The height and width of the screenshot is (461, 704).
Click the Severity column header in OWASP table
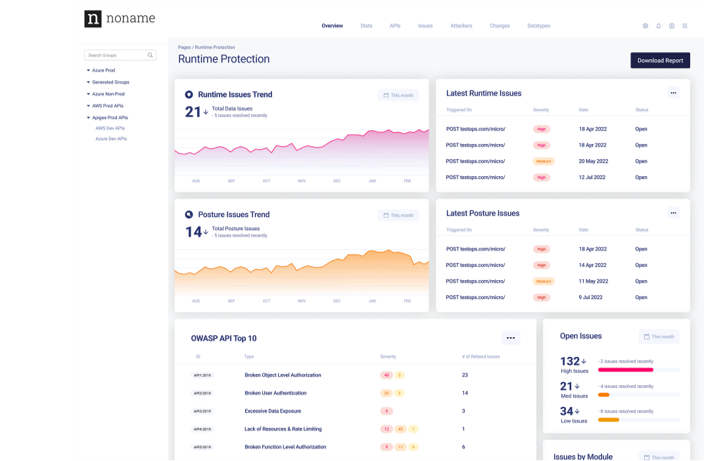click(388, 357)
